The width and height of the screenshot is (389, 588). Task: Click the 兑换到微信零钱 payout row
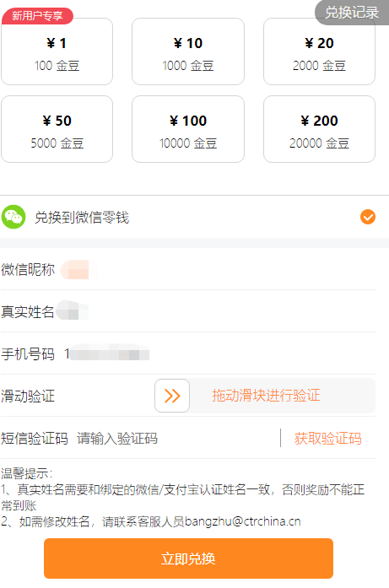pyautogui.click(x=194, y=217)
